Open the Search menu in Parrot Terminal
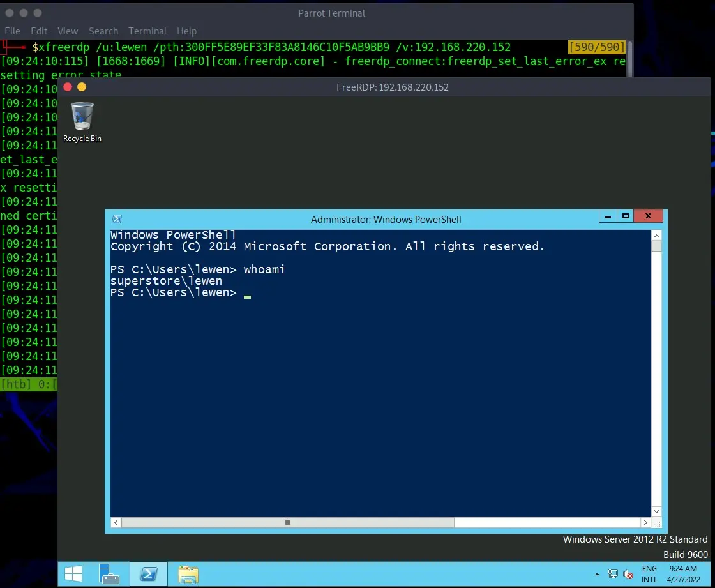The image size is (715, 588). click(103, 31)
